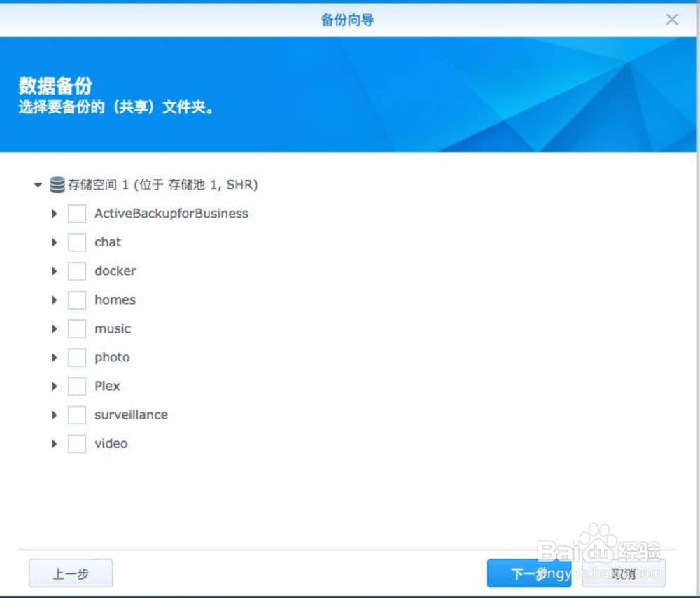Expand the docker folder arrow

pyautogui.click(x=55, y=271)
